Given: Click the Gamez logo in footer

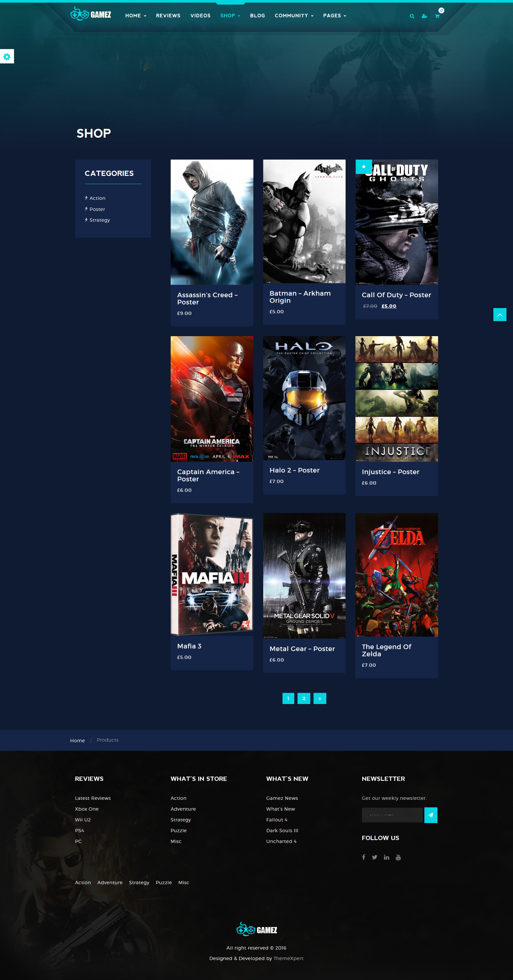Looking at the screenshot, I should [257, 930].
